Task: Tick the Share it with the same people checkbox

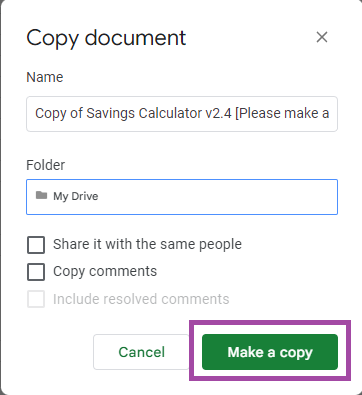Action: (x=36, y=245)
